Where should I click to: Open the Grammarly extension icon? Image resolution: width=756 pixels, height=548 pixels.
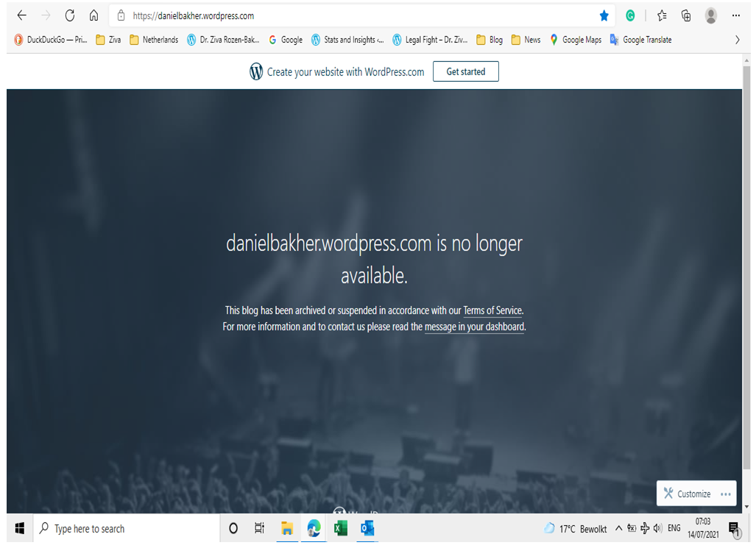tap(630, 16)
